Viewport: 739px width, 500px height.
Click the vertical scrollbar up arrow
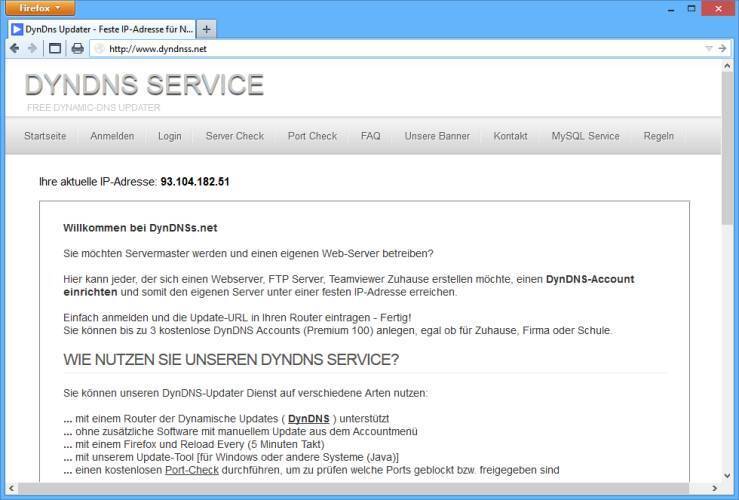727,66
